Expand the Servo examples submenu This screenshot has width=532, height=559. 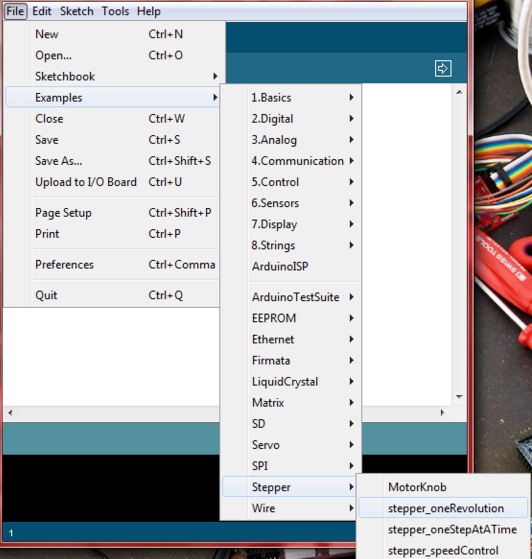coord(291,445)
